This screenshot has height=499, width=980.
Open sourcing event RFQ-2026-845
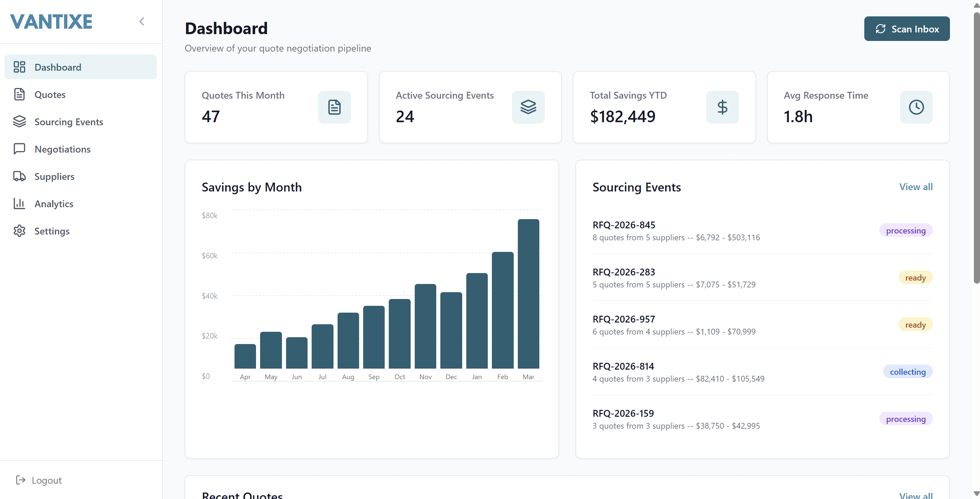pyautogui.click(x=624, y=225)
